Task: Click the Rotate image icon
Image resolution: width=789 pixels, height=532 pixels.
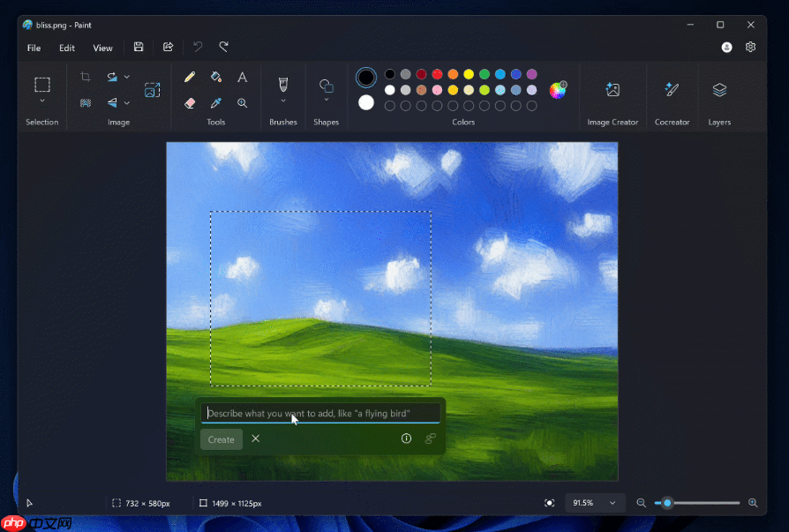Action: click(x=112, y=77)
